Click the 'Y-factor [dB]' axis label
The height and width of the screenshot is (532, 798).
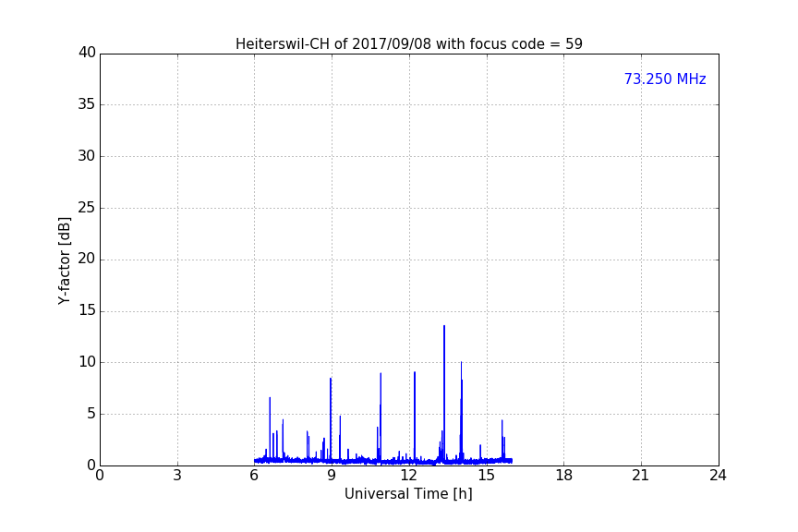64,260
